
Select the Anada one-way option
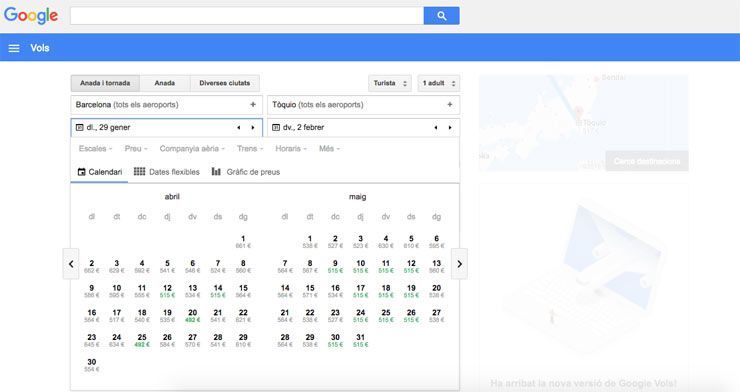click(165, 83)
